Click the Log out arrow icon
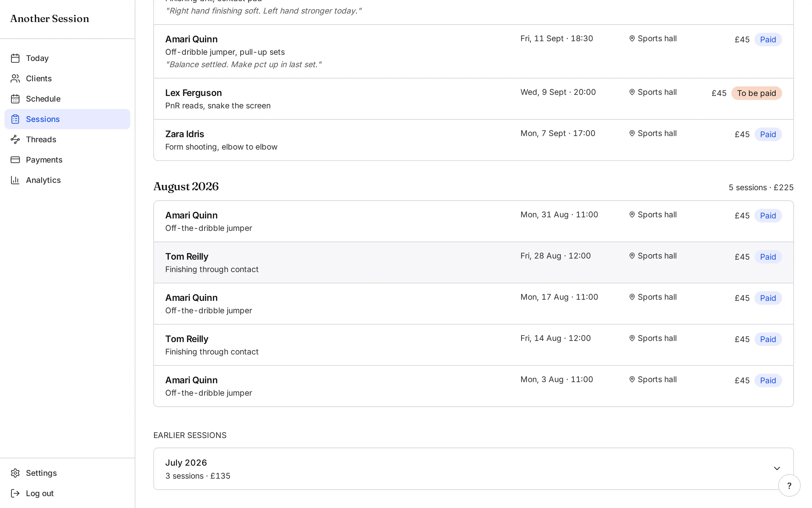Viewport: 812px width, 508px height. pyautogui.click(x=15, y=493)
